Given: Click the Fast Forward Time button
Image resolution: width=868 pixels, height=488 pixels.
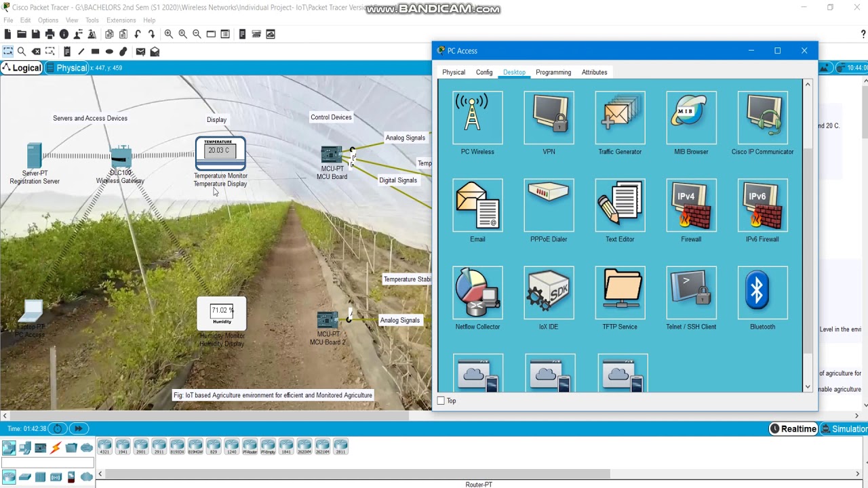Looking at the screenshot, I should [x=79, y=428].
